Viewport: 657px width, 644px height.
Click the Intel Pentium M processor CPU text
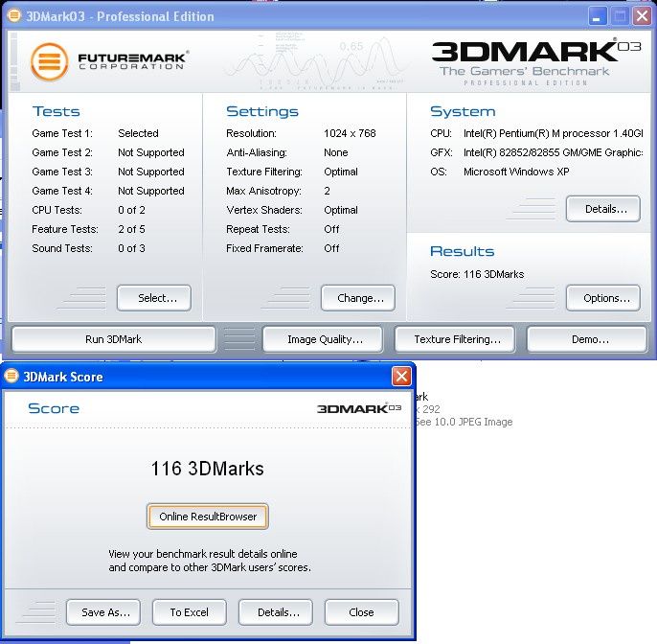[x=554, y=133]
